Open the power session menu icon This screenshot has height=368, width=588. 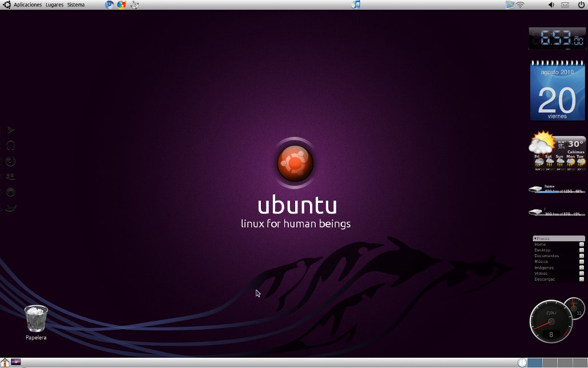pos(581,5)
